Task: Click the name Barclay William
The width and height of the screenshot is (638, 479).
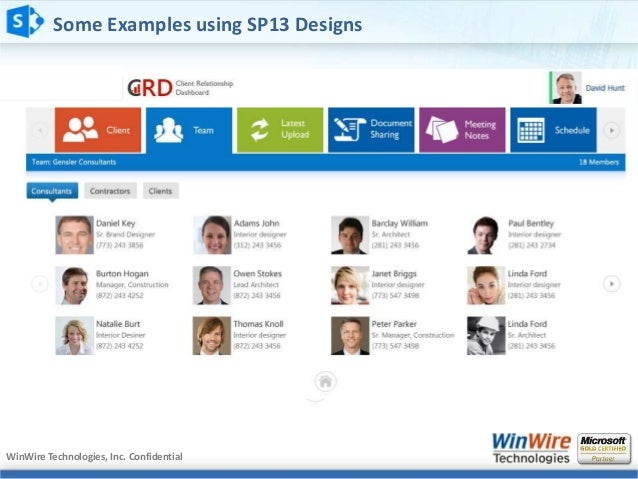Action: [400, 223]
